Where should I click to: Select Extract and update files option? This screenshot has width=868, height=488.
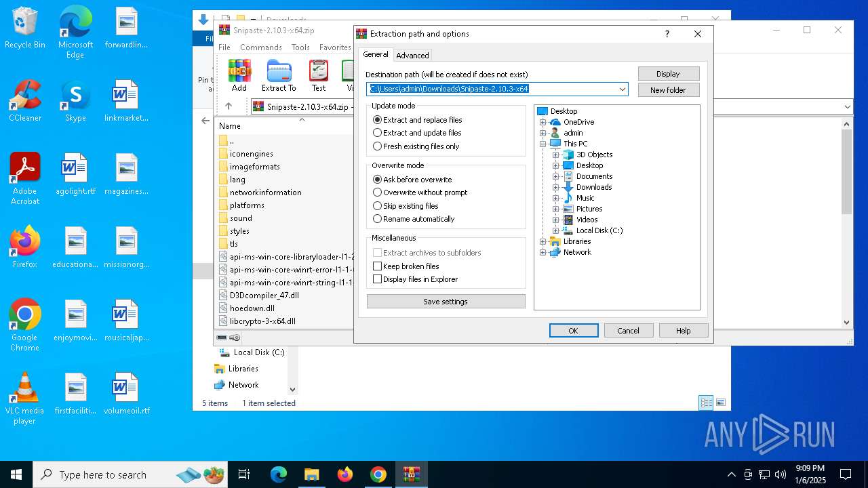418,133
